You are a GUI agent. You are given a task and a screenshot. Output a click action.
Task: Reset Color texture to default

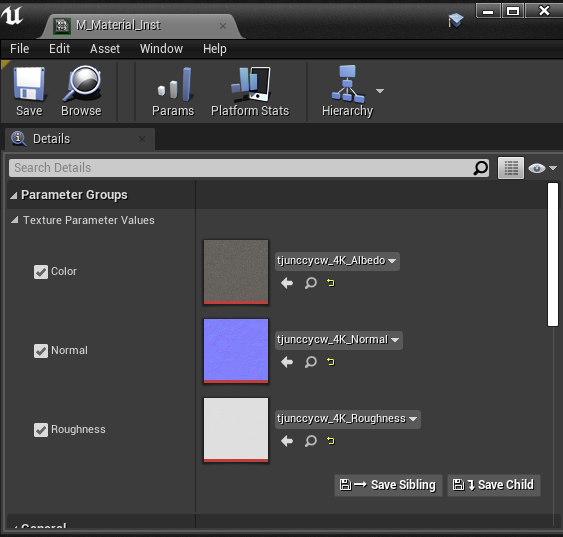(x=331, y=283)
